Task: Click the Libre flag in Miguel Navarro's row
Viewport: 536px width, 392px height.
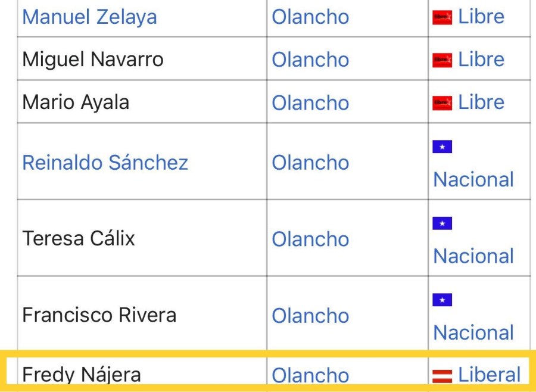Action: point(442,60)
